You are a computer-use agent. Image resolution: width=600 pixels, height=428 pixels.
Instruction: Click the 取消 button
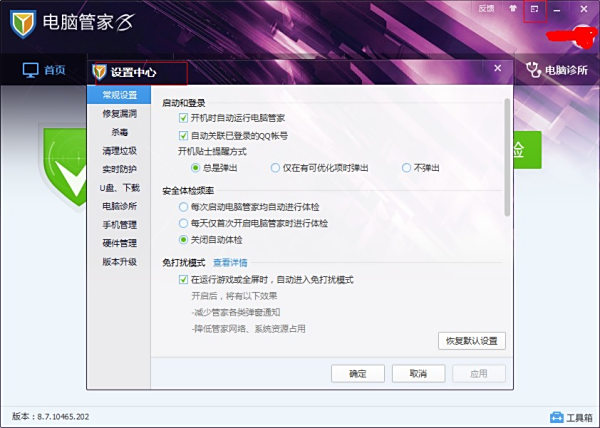(x=418, y=373)
